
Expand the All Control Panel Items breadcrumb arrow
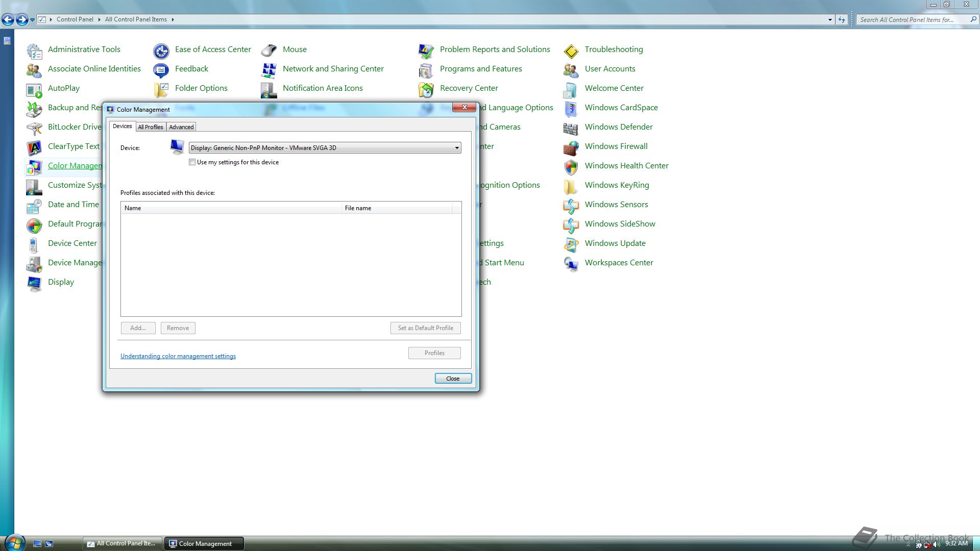click(x=173, y=19)
